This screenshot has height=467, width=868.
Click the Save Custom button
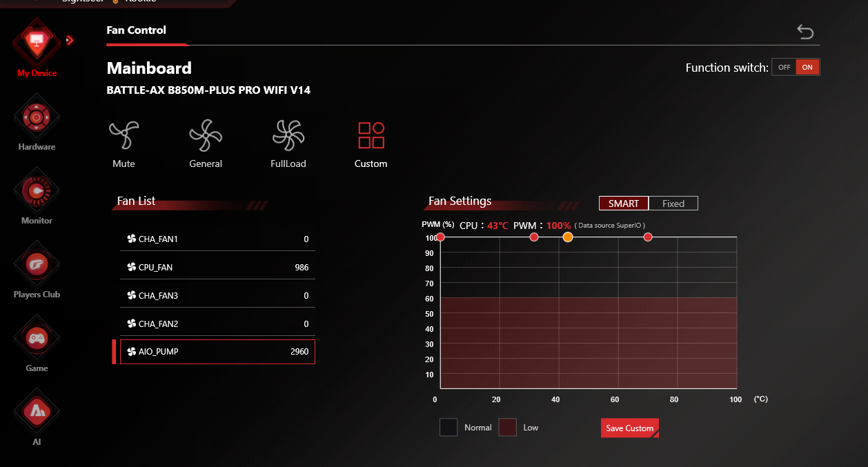click(630, 428)
